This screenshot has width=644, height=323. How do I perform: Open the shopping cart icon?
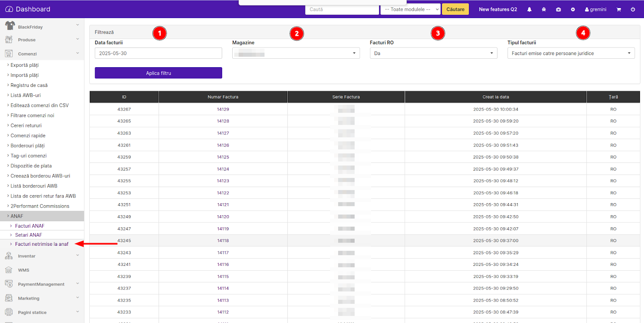[x=619, y=9]
